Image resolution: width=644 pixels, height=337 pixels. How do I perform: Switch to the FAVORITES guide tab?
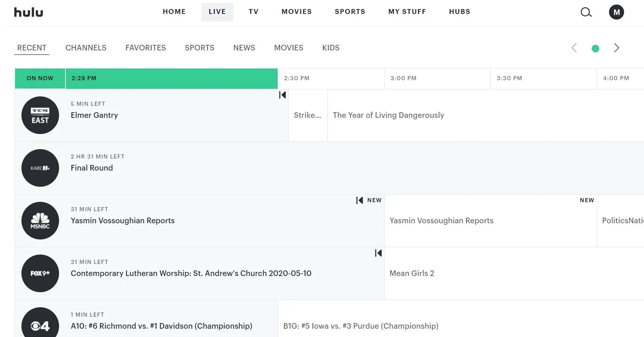click(x=146, y=48)
